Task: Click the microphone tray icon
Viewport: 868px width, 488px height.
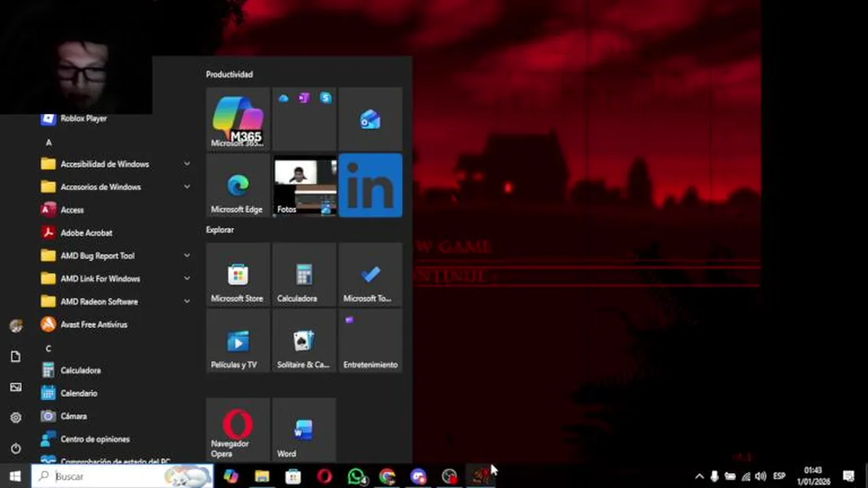Action: point(715,476)
